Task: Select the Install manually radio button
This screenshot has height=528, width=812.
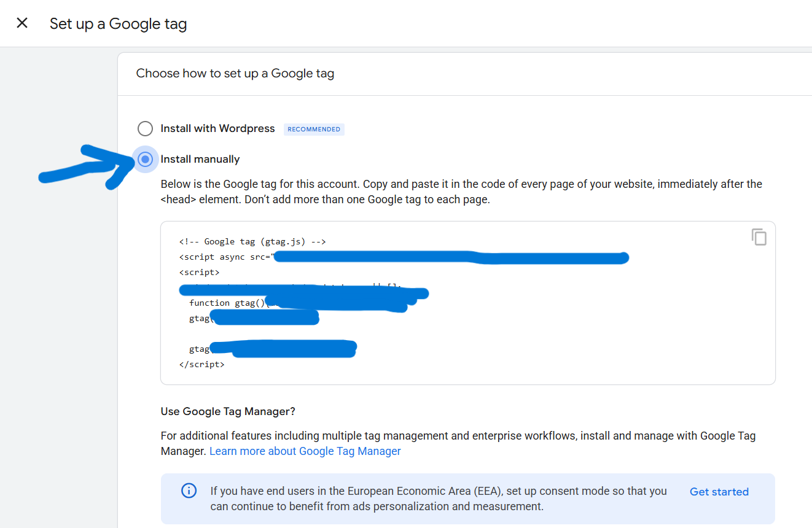Action: tap(146, 160)
